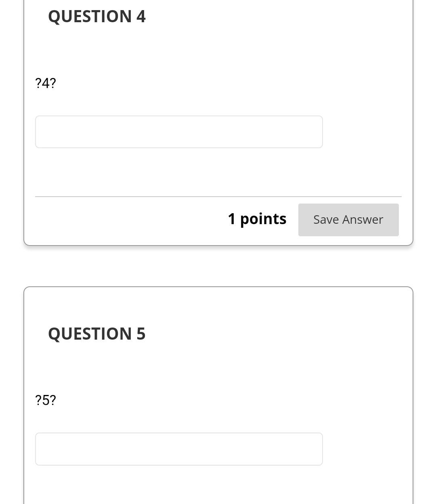This screenshot has width=436, height=504.
Task: Click the divider line above Save Answer
Action: (x=218, y=197)
